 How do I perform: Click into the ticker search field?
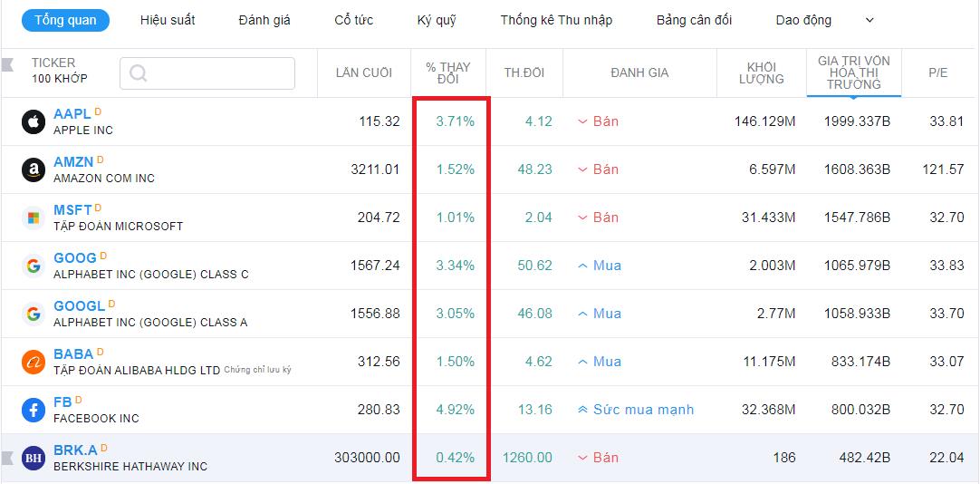coord(207,73)
